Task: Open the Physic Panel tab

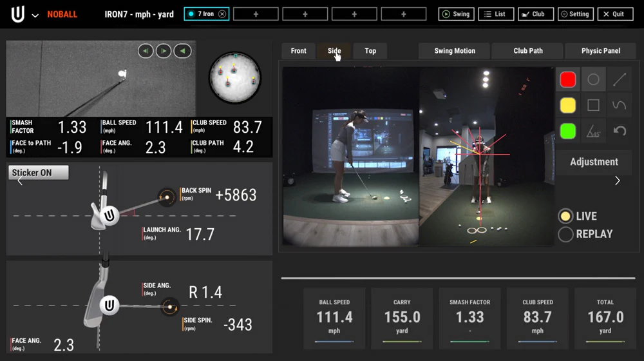Action: 600,50
